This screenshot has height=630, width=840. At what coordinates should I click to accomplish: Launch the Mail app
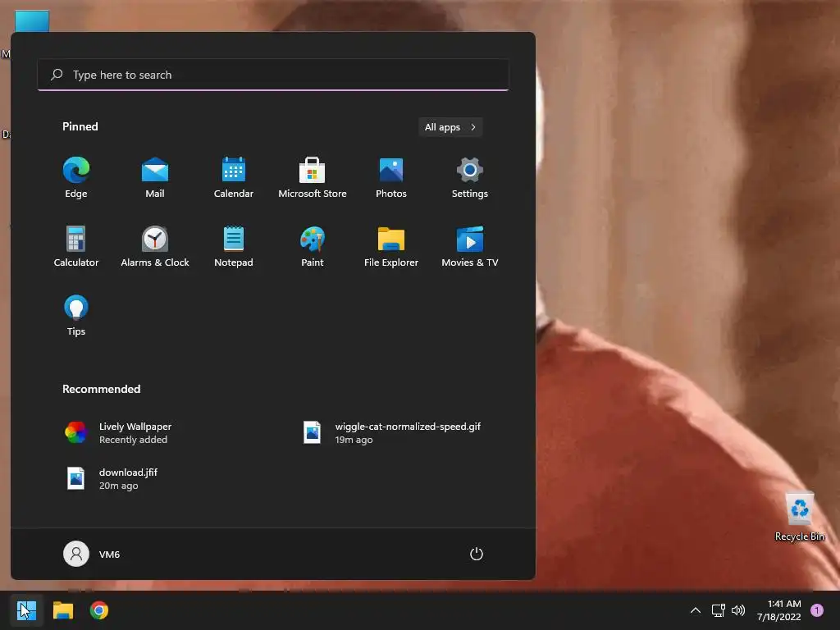tap(155, 177)
